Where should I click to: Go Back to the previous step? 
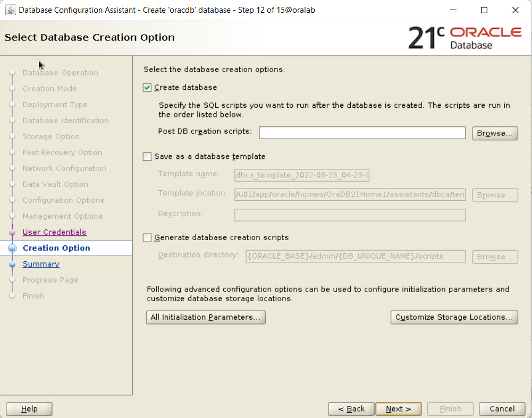351,409
